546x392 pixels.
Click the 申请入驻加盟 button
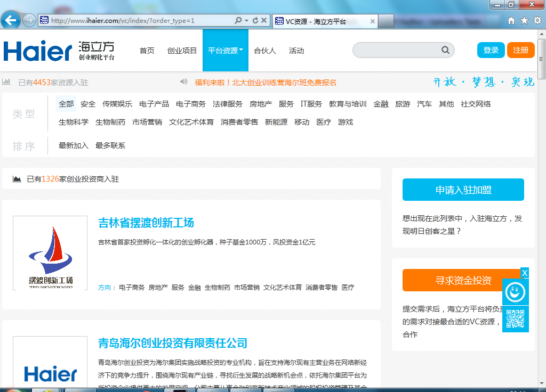coord(463,190)
